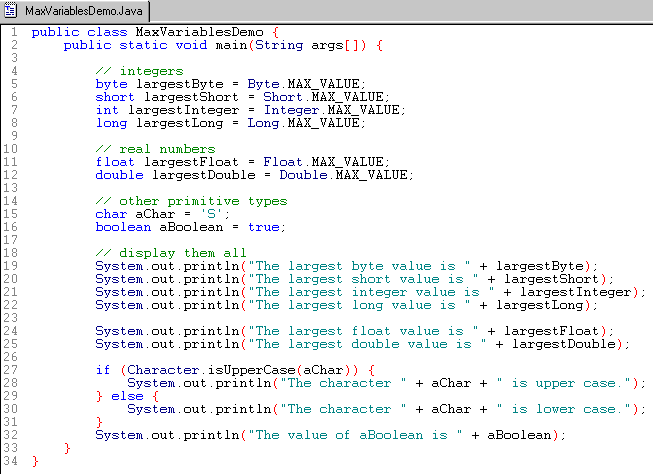Click the '// display them all' comment
This screenshot has width=653, height=474.
171,253
